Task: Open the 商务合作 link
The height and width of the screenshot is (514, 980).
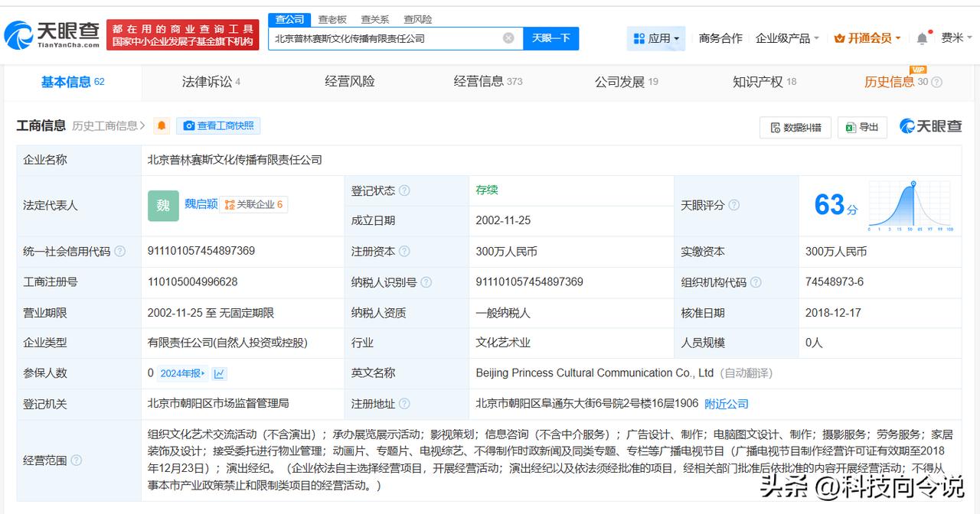Action: 720,38
